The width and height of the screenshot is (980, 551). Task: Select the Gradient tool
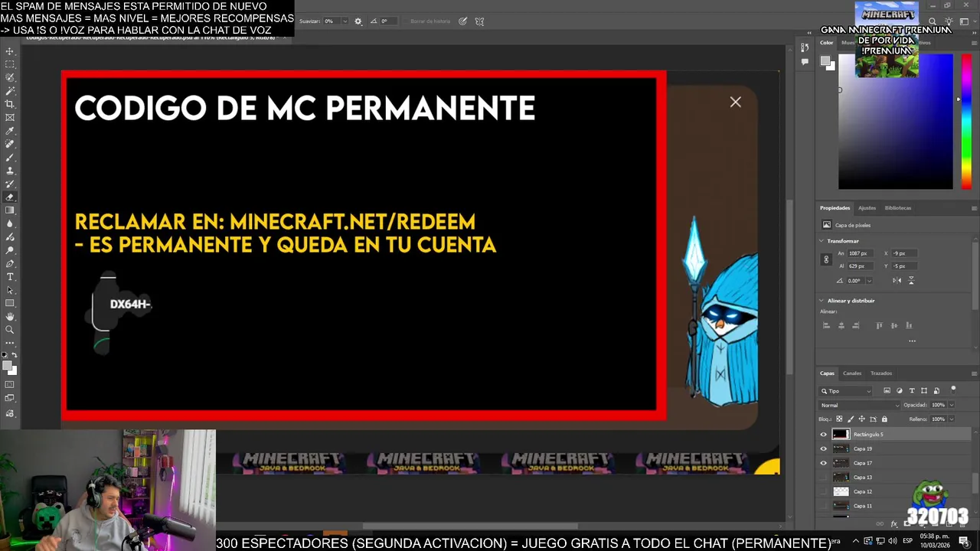click(x=10, y=210)
